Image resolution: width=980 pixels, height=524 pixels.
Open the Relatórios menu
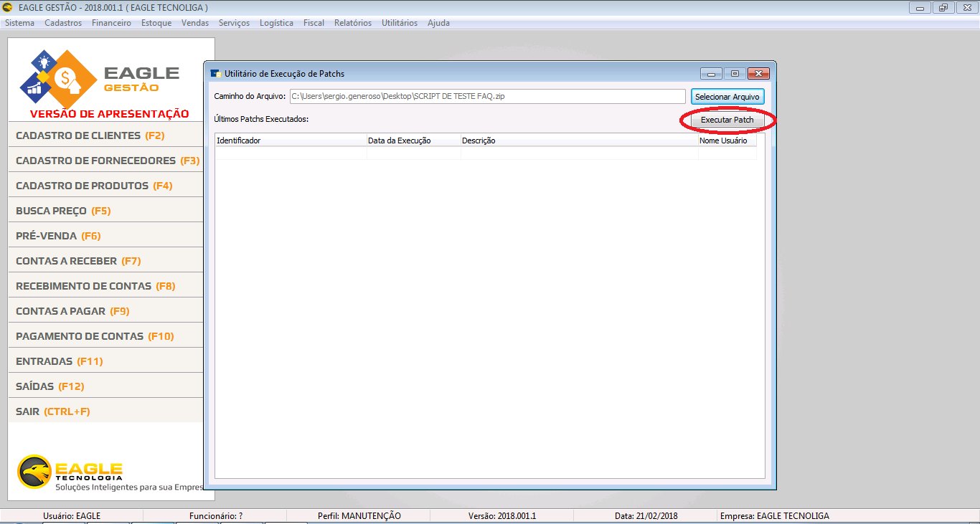[353, 23]
